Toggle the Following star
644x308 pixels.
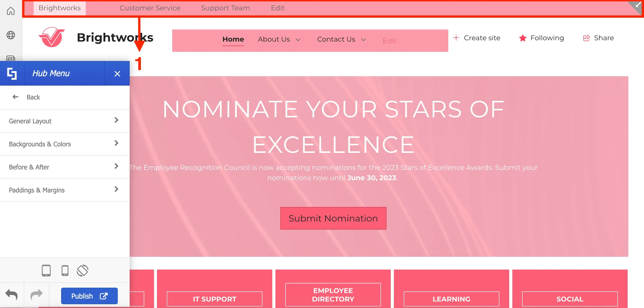pos(522,38)
